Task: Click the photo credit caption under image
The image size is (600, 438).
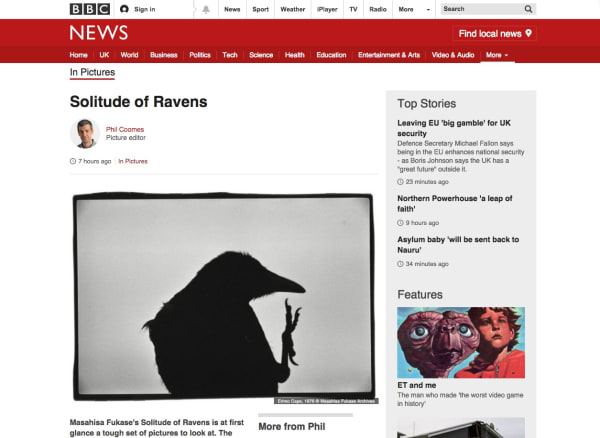Action: tap(326, 401)
